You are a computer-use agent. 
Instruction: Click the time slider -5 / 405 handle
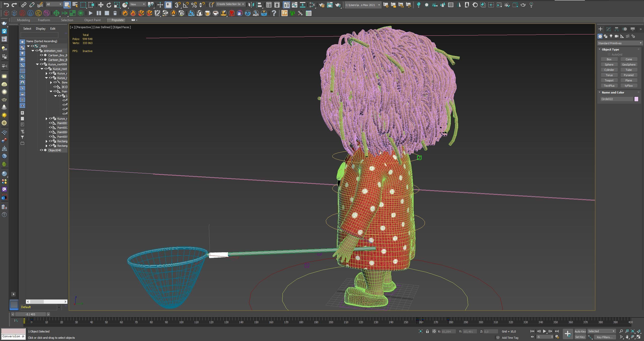click(x=30, y=314)
